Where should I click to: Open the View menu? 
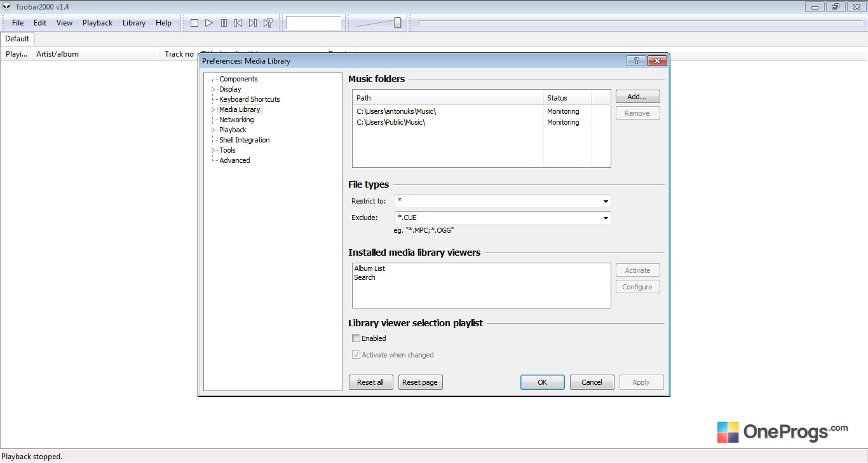click(65, 23)
